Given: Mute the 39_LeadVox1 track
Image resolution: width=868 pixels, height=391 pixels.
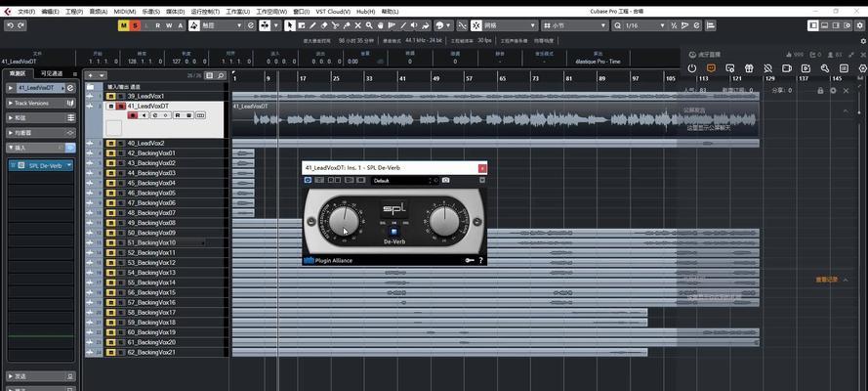Looking at the screenshot, I should (110, 96).
